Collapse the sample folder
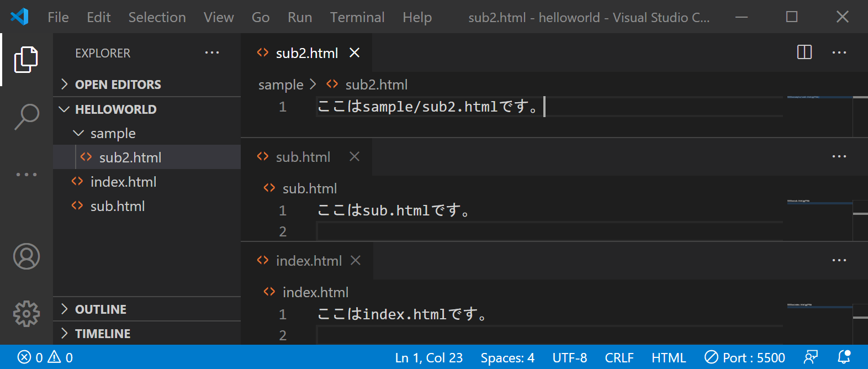The image size is (868, 369). (113, 134)
